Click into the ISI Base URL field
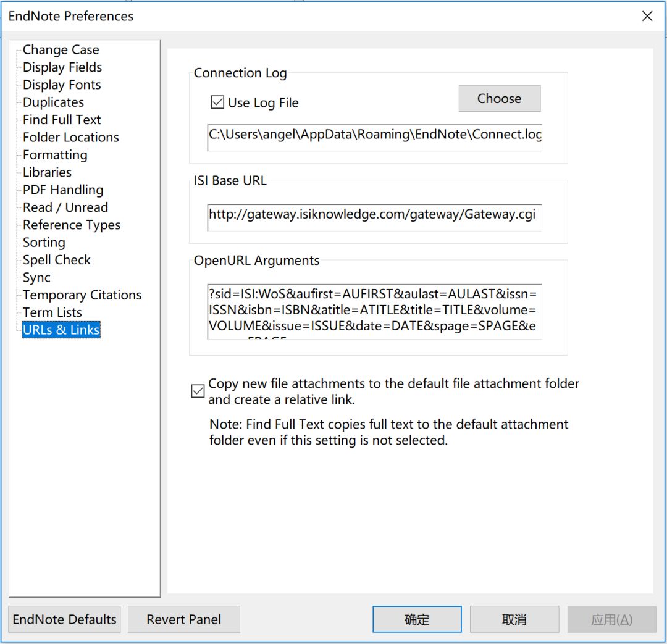 click(x=374, y=217)
